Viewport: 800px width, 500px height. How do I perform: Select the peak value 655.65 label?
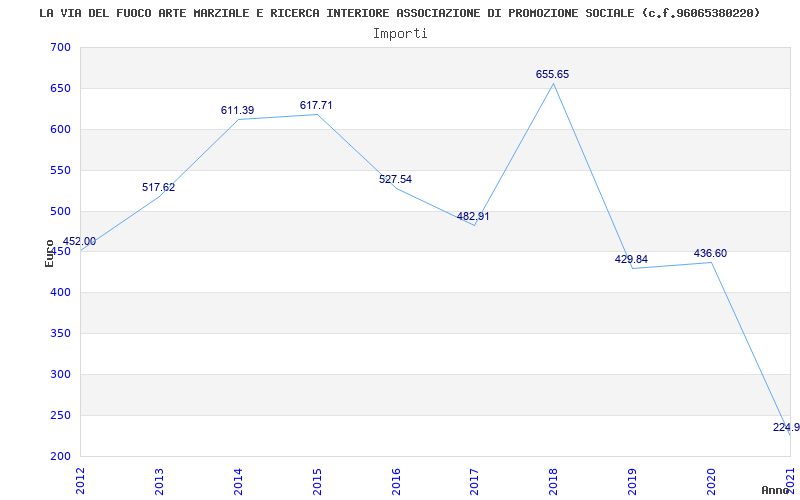553,74
